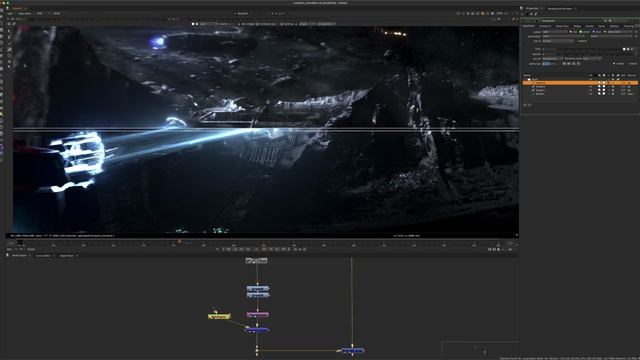The image size is (640, 360).
Task: Select the yellow node in node graph
Action: pyautogui.click(x=219, y=316)
